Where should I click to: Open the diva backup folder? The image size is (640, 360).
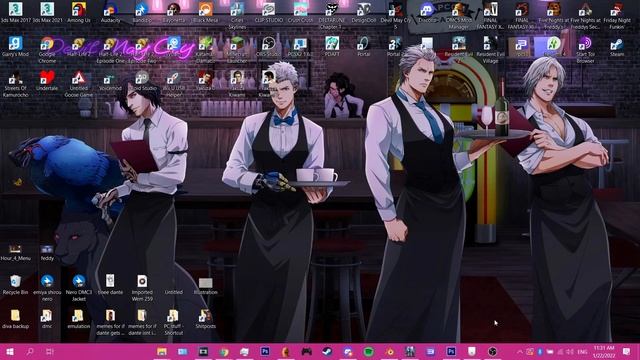(16, 319)
